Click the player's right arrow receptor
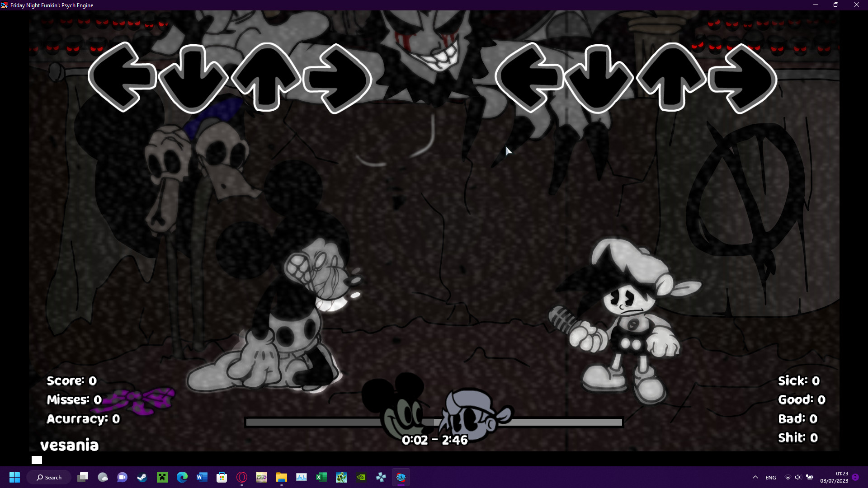 pyautogui.click(x=743, y=79)
